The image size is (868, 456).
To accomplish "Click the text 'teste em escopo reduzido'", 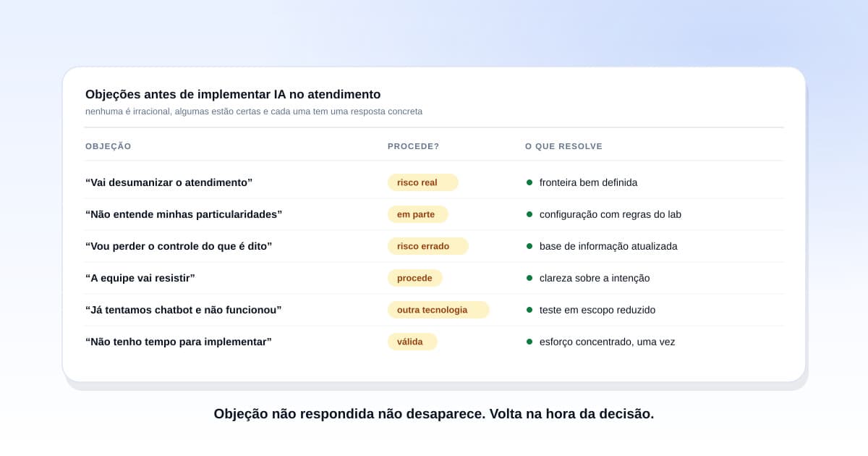I will click(x=597, y=310).
